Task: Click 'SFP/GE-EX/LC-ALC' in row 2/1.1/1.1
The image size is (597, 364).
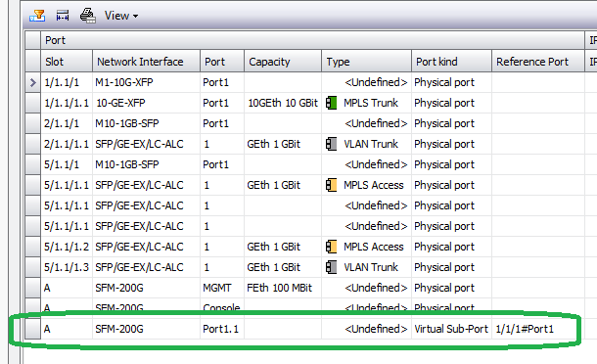Action: [139, 144]
